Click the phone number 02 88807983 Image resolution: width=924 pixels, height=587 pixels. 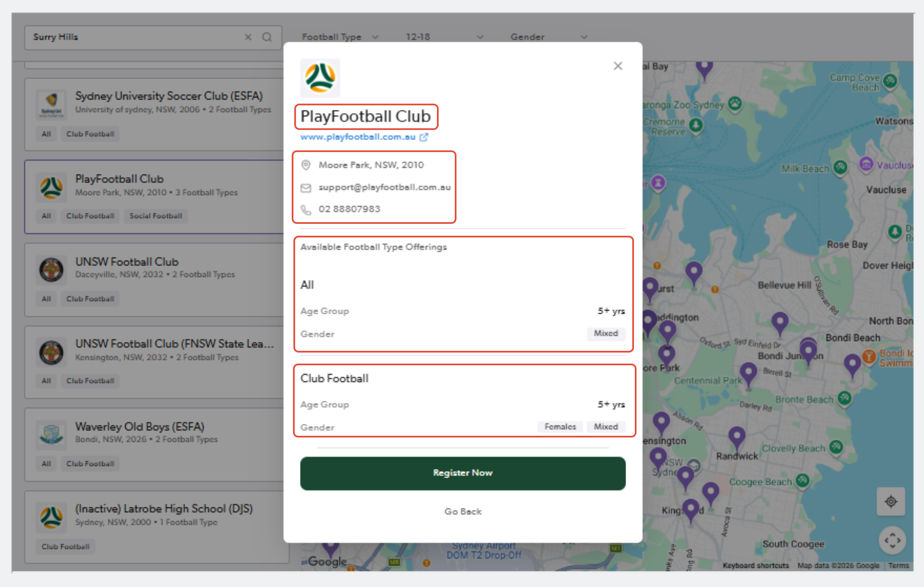click(349, 209)
